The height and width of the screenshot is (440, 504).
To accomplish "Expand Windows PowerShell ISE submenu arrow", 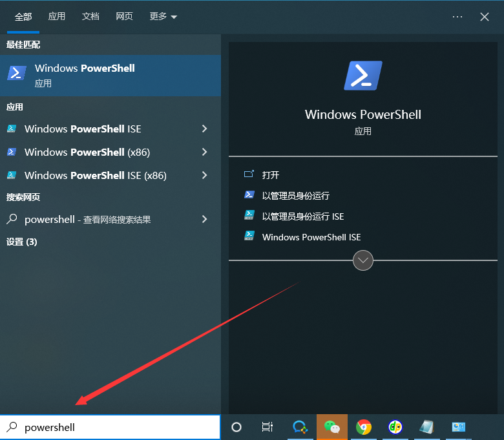I will pyautogui.click(x=204, y=129).
